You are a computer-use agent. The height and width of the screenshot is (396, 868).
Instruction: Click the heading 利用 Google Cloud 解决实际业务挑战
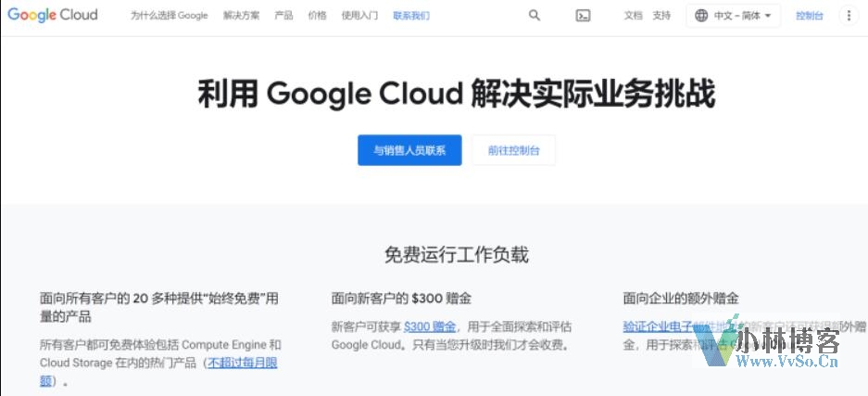coord(456,95)
